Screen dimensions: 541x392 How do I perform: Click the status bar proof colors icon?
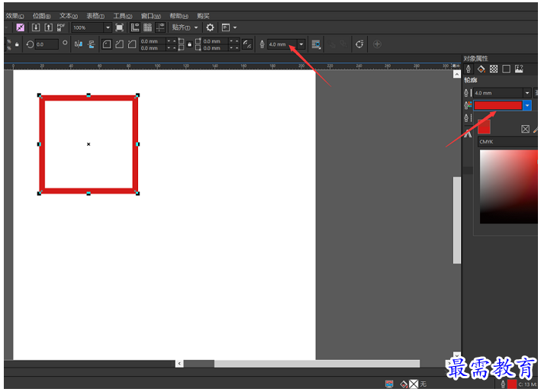point(389,384)
